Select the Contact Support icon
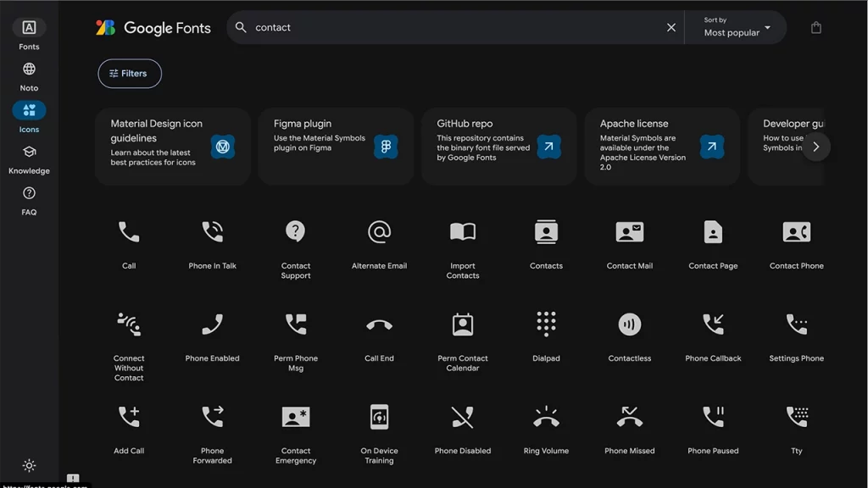 (295, 231)
